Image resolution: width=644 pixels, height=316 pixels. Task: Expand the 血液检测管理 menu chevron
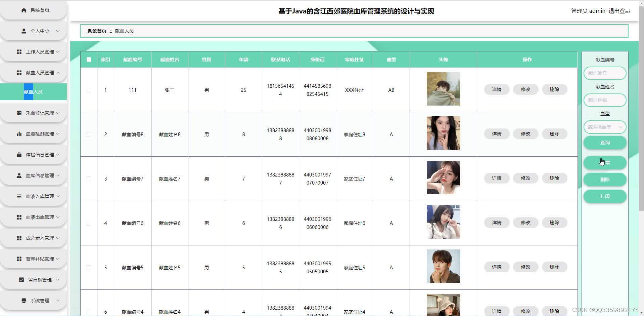coord(58,134)
